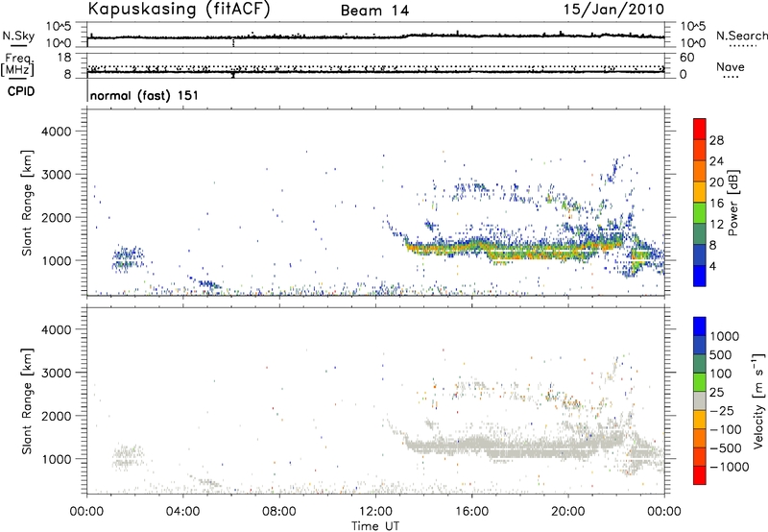The width and height of the screenshot is (768, 532).
Task: Click the N.Sky legend label
Action: pyautogui.click(x=18, y=36)
